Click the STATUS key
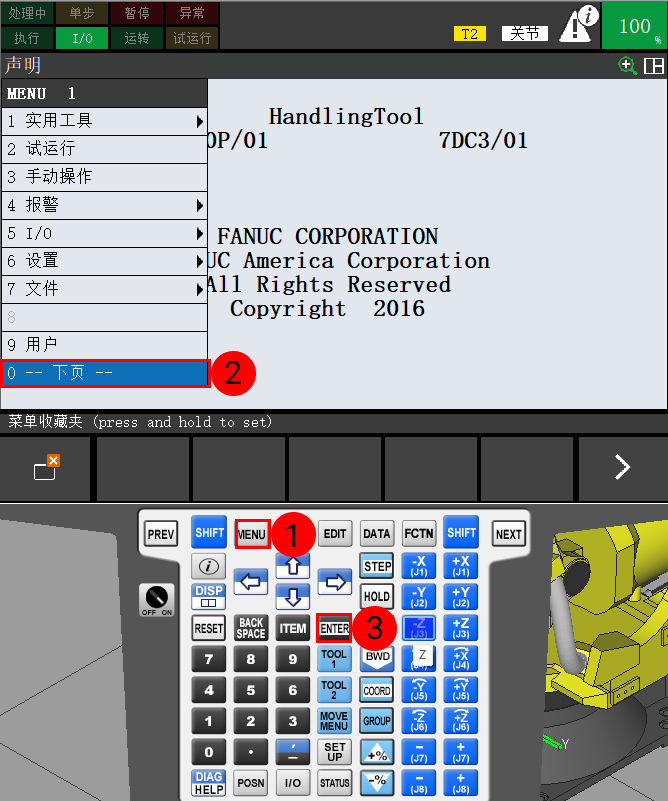This screenshot has height=801, width=668. (335, 783)
